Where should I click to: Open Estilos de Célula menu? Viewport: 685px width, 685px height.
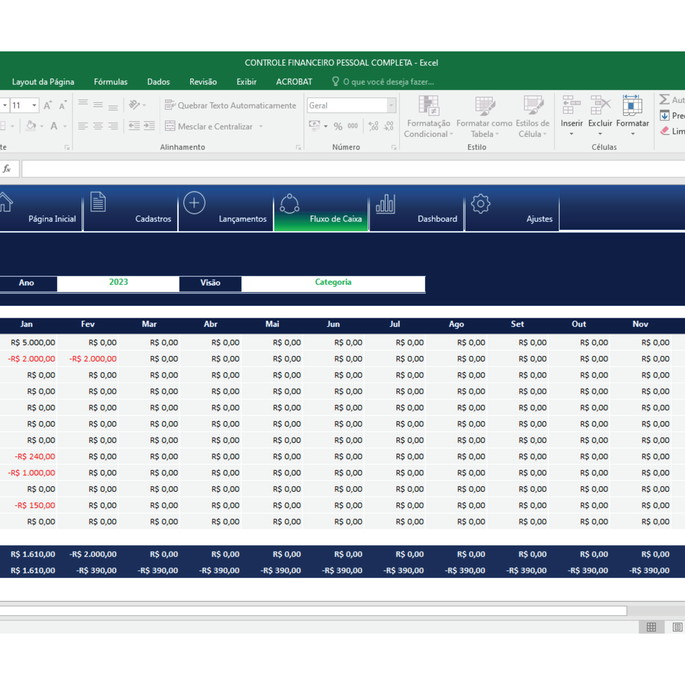533,116
